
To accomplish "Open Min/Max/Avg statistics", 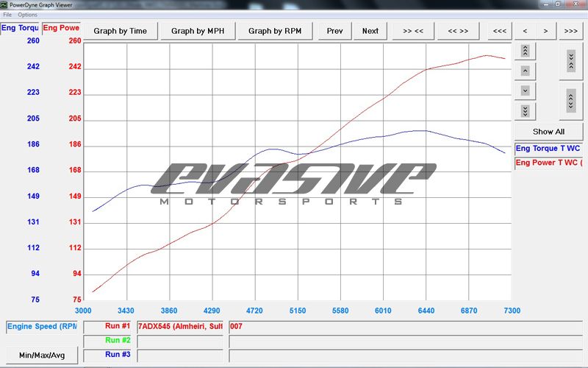I will coord(42,355).
